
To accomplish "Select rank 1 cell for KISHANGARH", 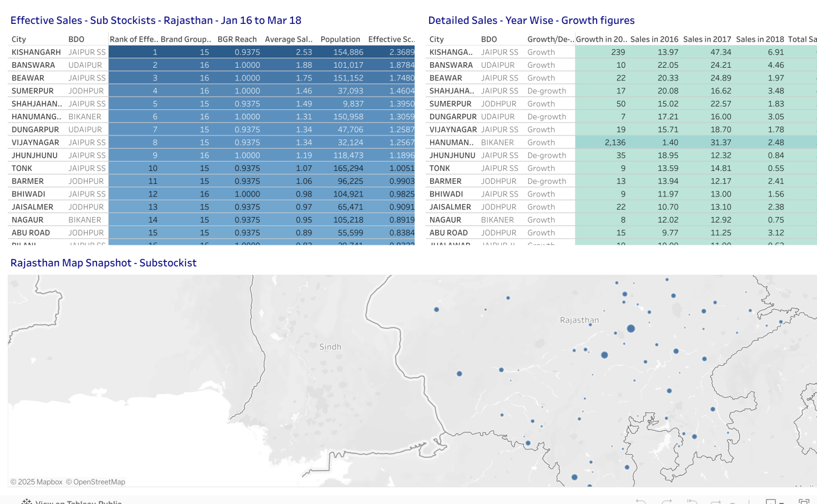I will tap(155, 52).
